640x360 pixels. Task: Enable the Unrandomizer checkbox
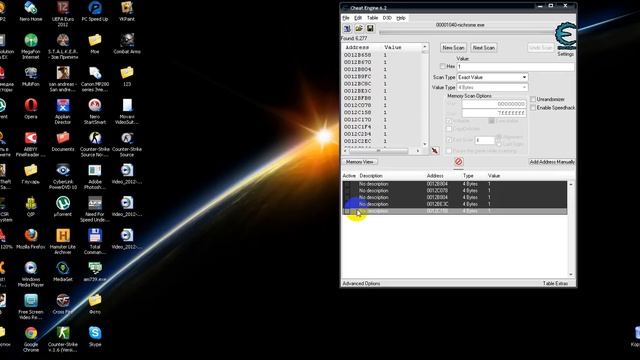point(533,99)
